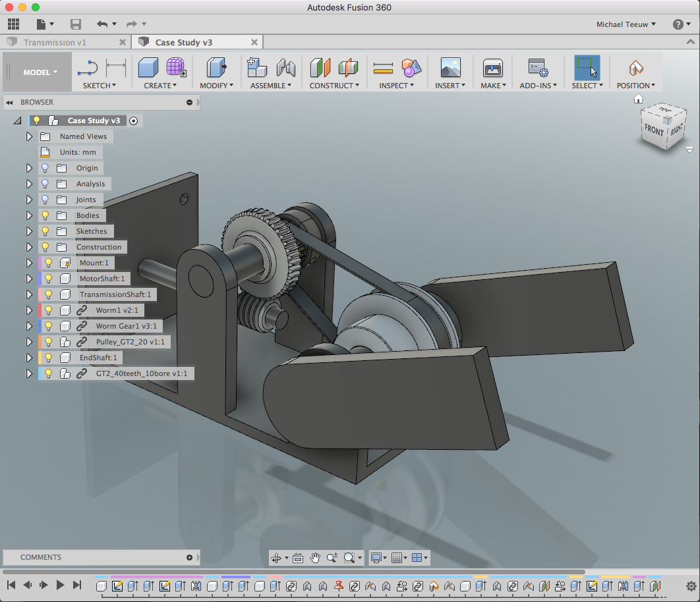Click the Joint icon under Assemble

(x=285, y=68)
